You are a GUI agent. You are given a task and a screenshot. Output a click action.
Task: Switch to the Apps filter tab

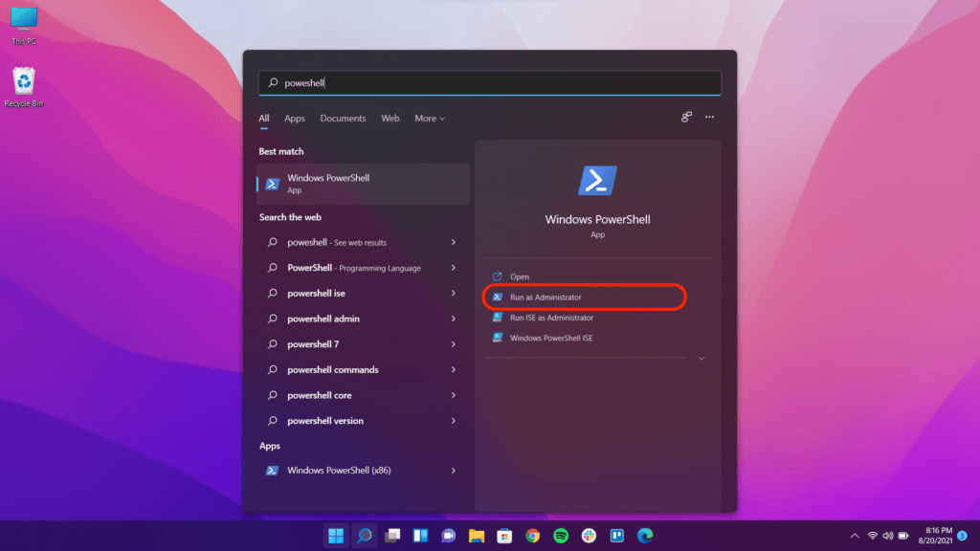point(294,118)
